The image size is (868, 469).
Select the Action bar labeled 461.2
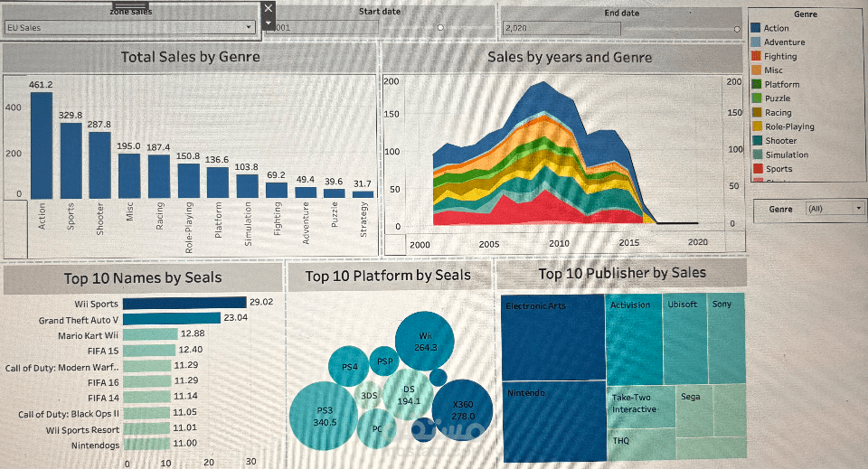[42, 145]
